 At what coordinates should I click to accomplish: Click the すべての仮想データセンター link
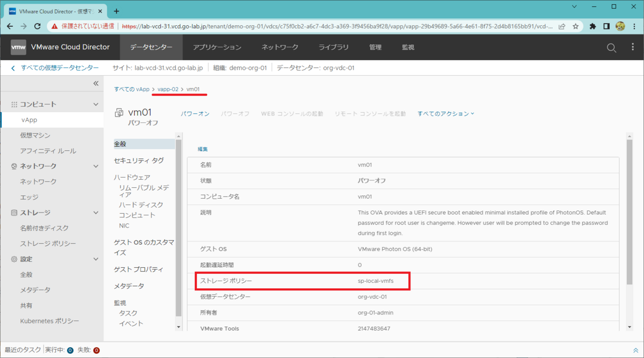coord(60,68)
